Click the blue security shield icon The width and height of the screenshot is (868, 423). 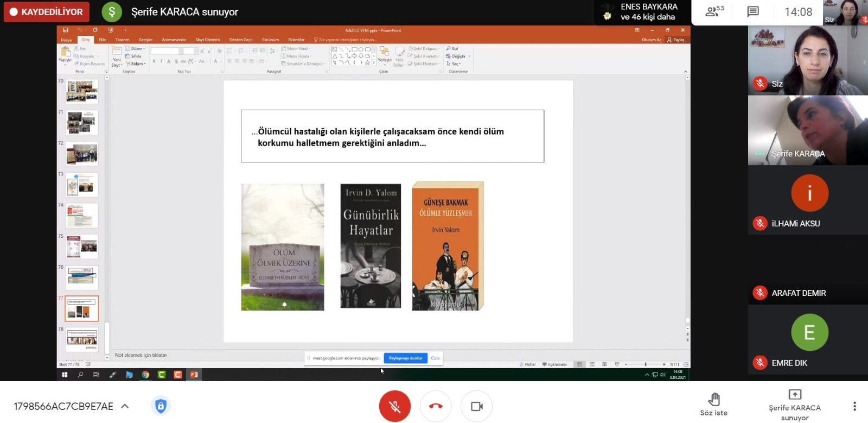[x=161, y=406]
